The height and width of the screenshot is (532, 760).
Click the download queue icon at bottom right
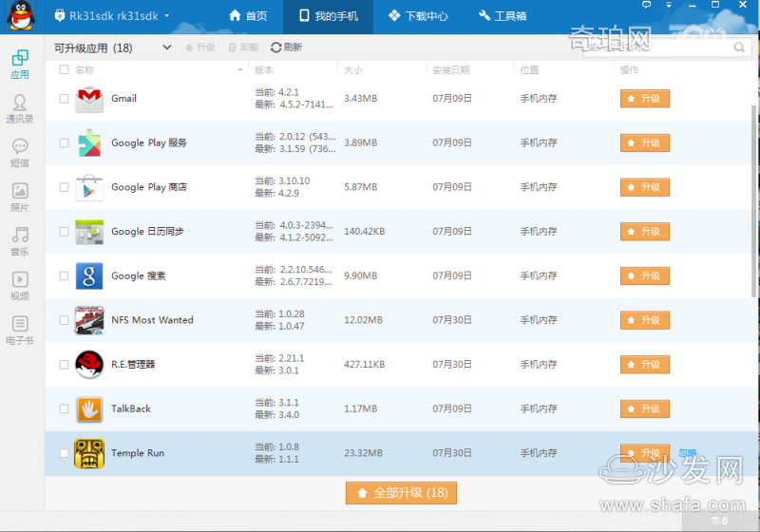[x=719, y=521]
